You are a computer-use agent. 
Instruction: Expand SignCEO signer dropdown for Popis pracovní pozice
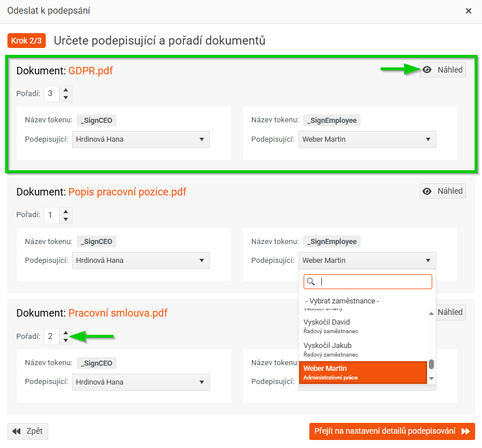pos(141,261)
